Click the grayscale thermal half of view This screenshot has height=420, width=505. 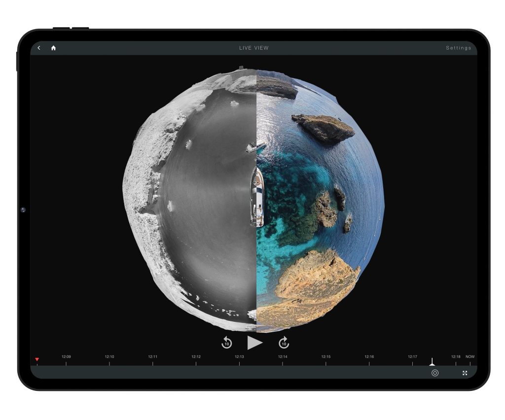pyautogui.click(x=197, y=197)
